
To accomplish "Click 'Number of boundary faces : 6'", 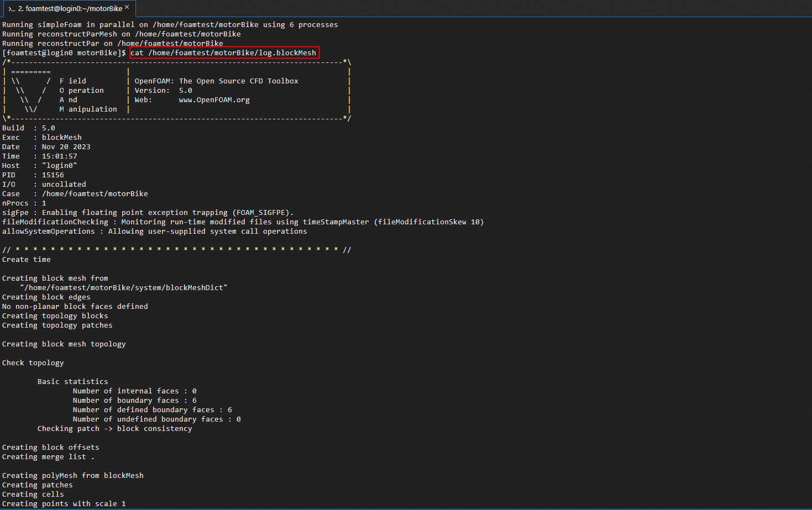I will 135,401.
